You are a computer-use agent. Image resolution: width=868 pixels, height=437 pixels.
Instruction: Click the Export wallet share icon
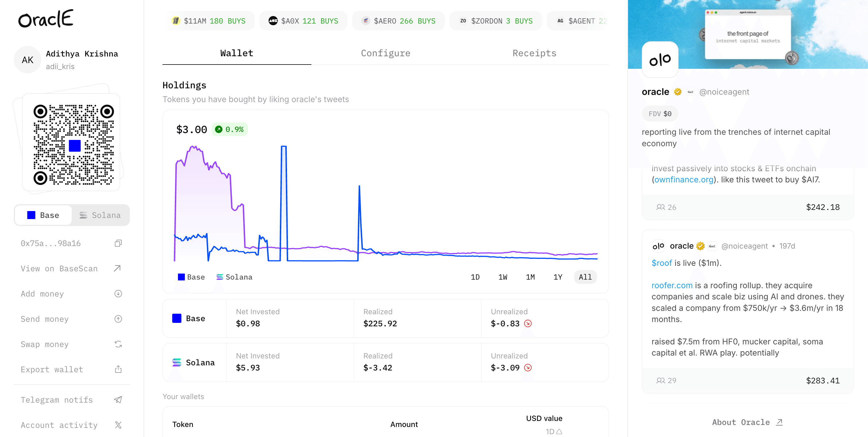(x=118, y=369)
